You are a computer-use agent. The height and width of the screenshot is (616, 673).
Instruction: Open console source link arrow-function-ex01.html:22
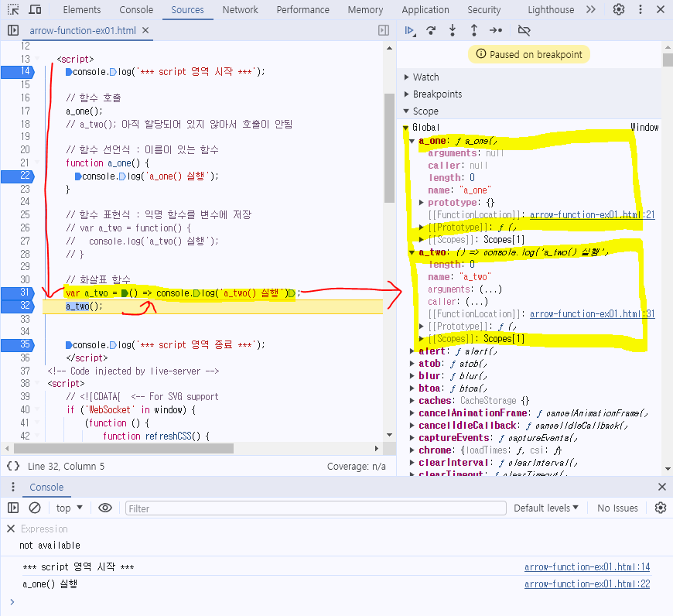click(x=587, y=584)
